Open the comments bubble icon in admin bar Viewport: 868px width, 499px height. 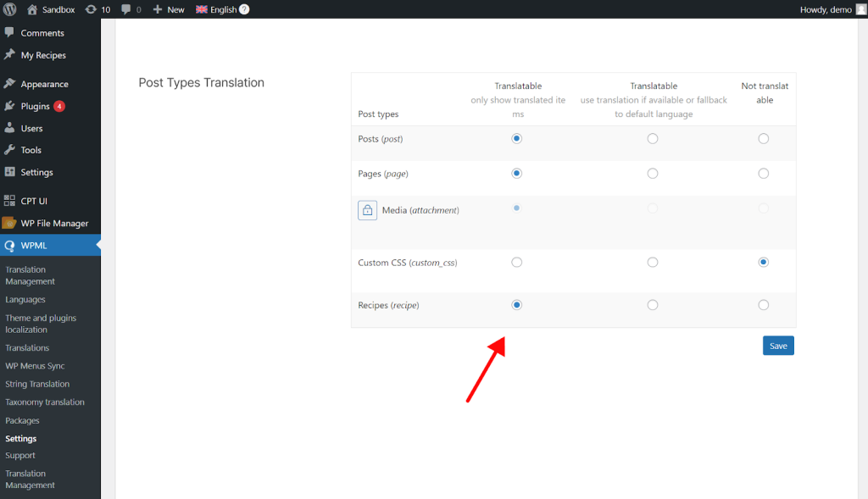(126, 9)
